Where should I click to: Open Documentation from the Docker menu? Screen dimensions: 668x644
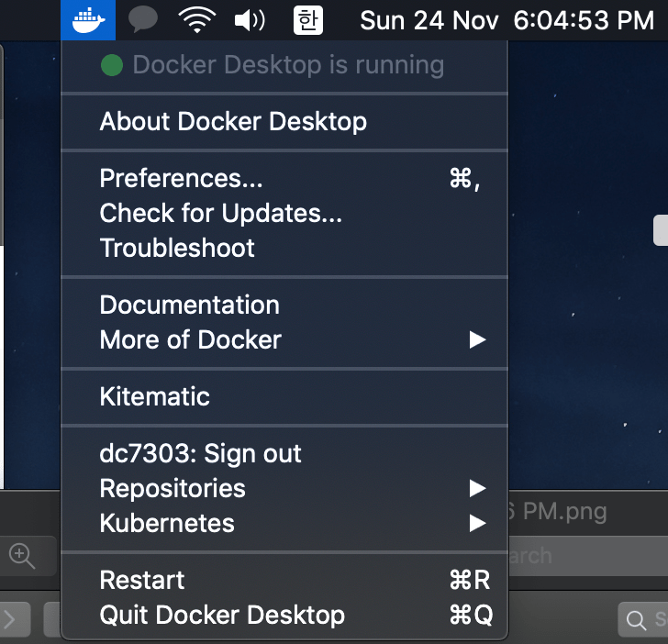284,305
